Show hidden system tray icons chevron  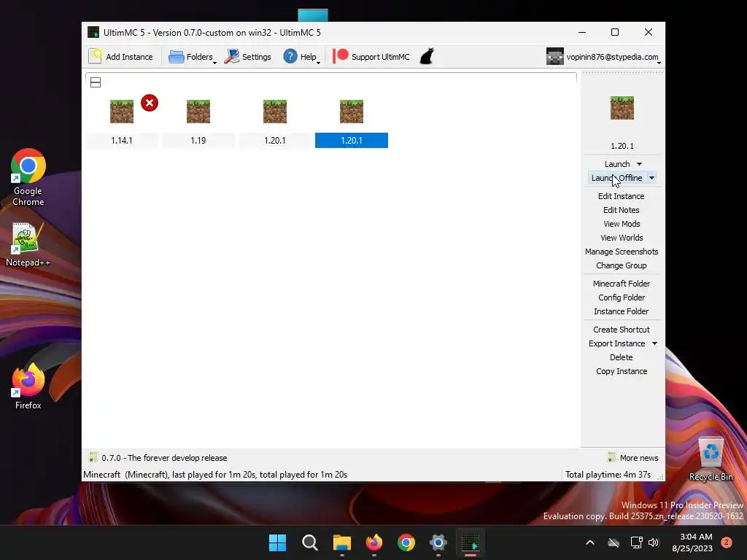pos(589,542)
